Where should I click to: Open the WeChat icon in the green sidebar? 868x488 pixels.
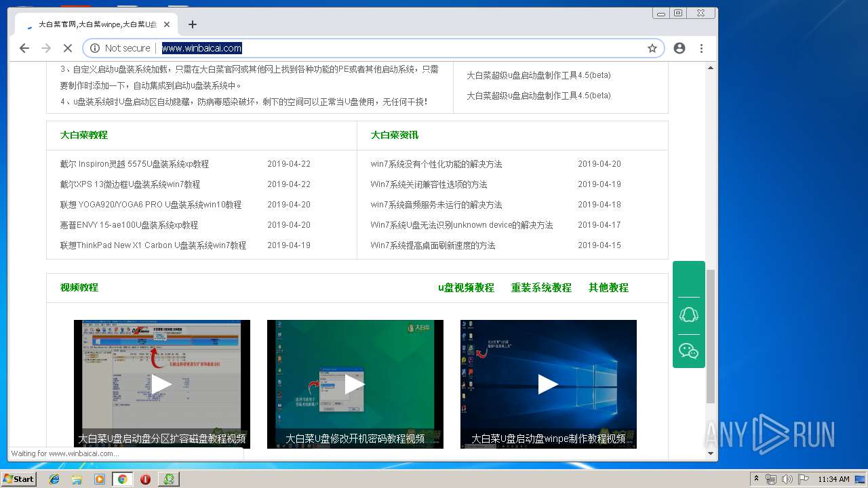(689, 351)
